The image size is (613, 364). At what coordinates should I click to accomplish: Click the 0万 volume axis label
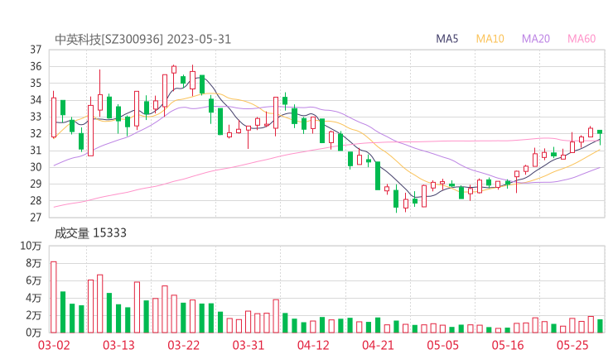pos(33,333)
